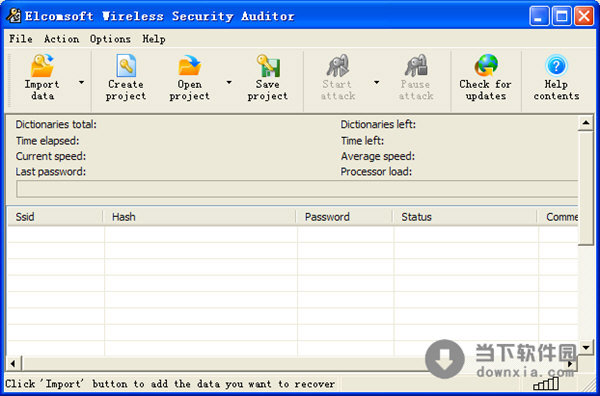Expand the Open project dropdown arrow
The height and width of the screenshot is (396, 600).
229,82
